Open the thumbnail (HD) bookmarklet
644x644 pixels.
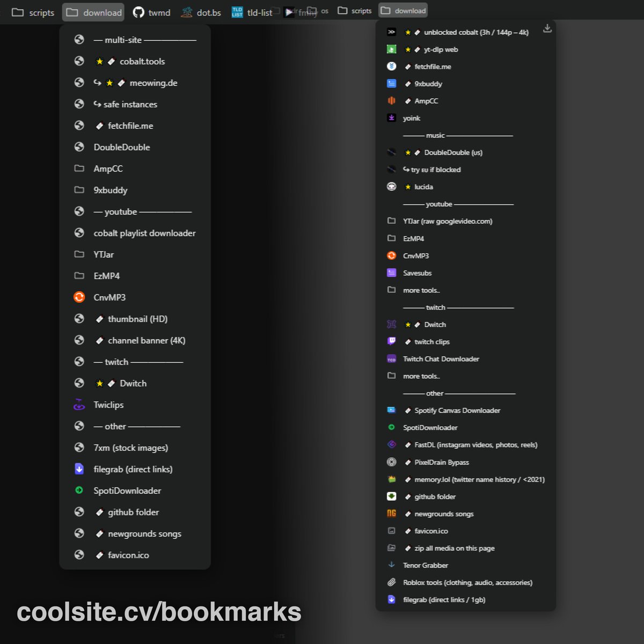click(135, 319)
